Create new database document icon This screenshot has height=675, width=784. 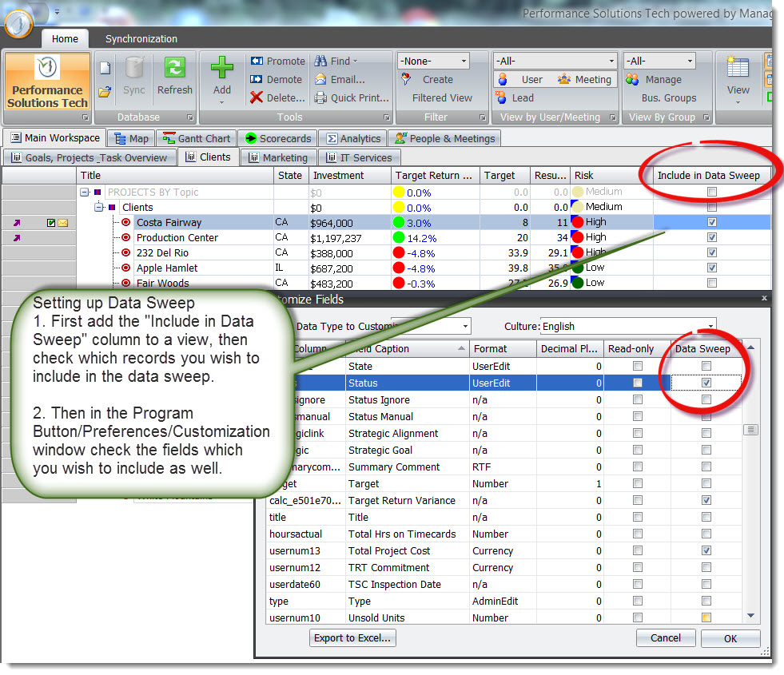(105, 67)
